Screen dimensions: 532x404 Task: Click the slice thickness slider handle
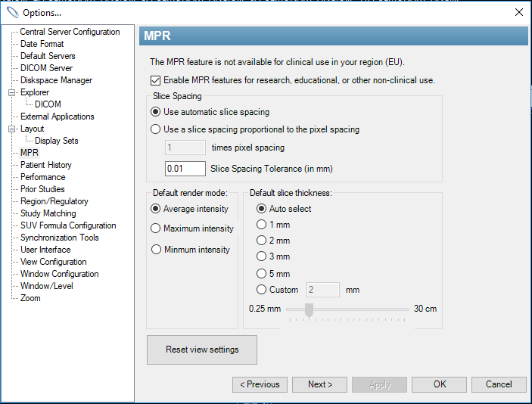pos(309,310)
